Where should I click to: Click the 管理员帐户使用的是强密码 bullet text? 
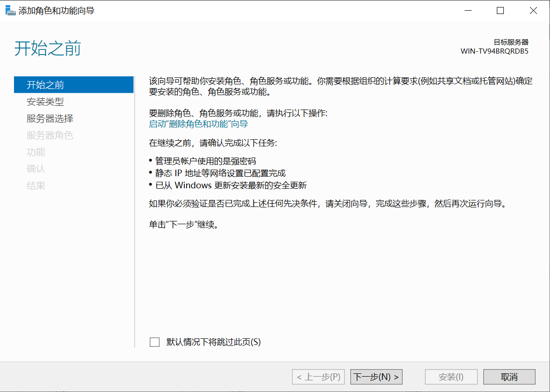coord(206,161)
